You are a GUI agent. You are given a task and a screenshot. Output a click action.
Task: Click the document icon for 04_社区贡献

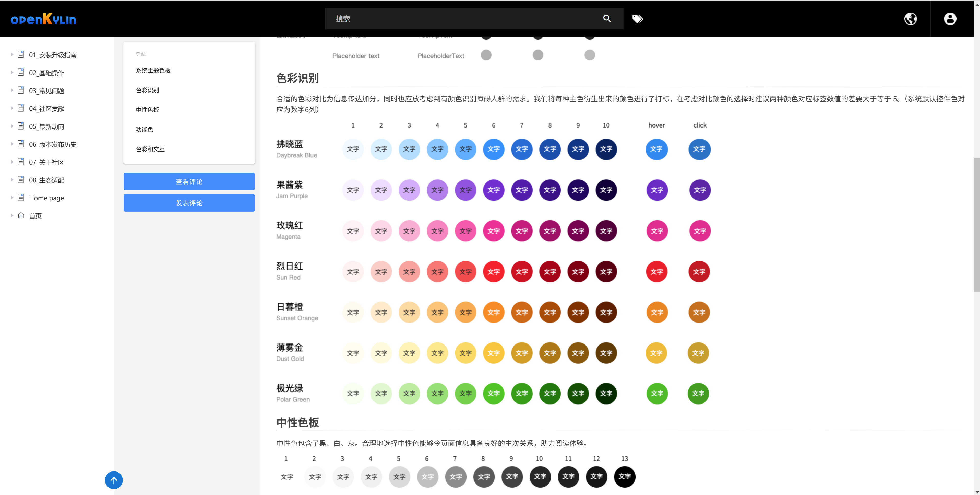tap(21, 108)
